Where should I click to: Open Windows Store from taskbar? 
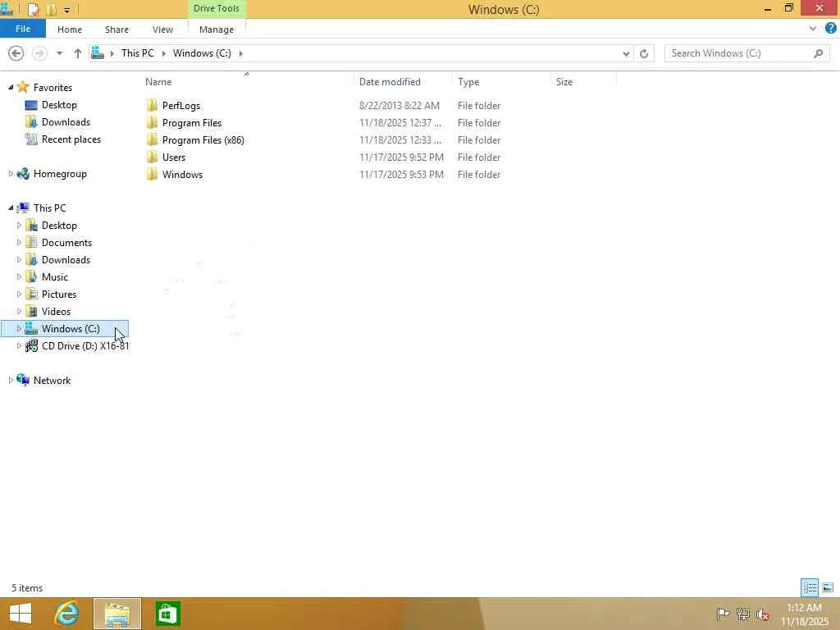pyautogui.click(x=167, y=614)
